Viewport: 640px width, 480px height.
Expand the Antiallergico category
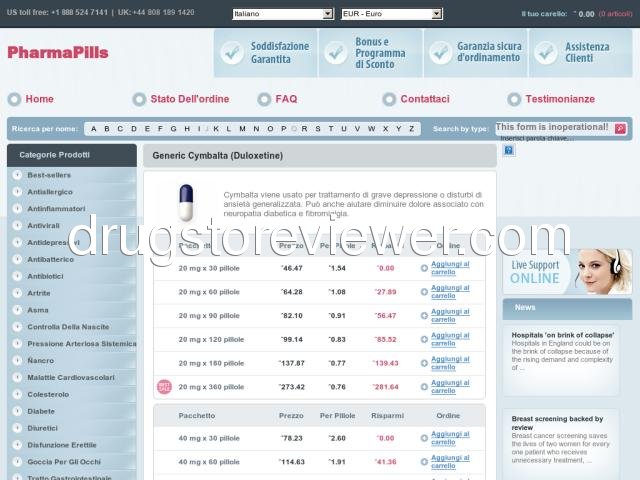pos(50,192)
